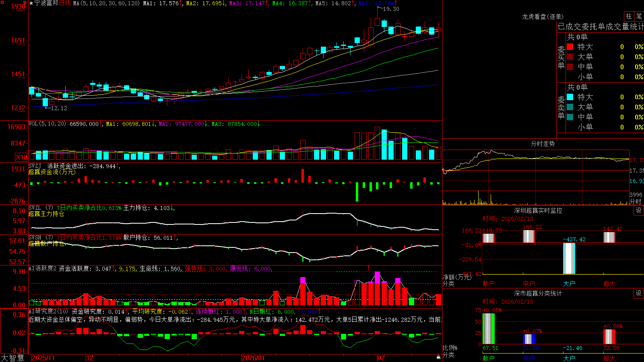Select the 02 month marker on timeline
The image size is (644, 362).
381,358
